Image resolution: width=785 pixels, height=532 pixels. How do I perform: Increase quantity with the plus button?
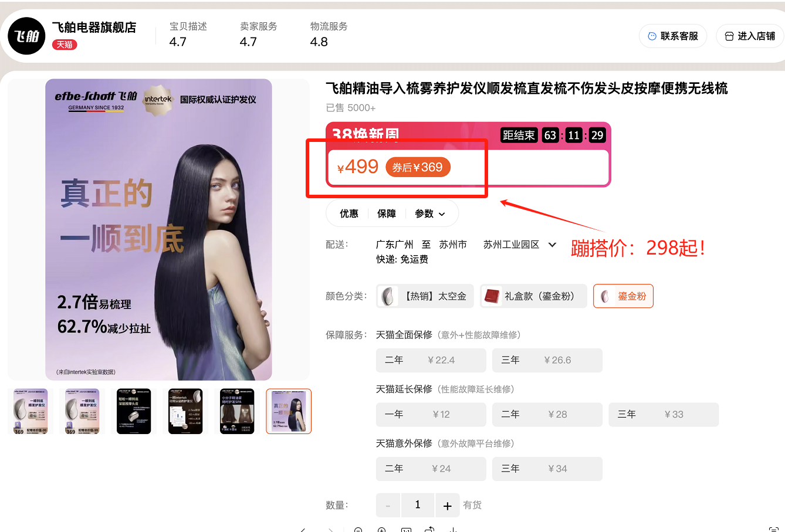click(447, 505)
